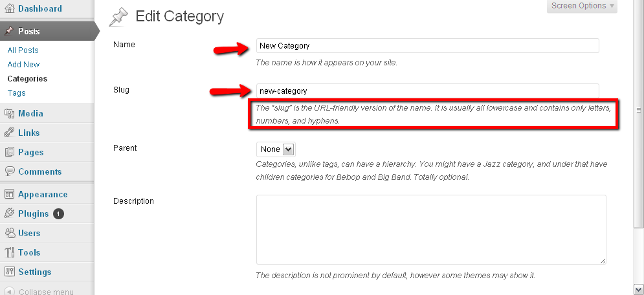Image resolution: width=644 pixels, height=295 pixels.
Task: Click into the Slug text field
Action: 428,91
